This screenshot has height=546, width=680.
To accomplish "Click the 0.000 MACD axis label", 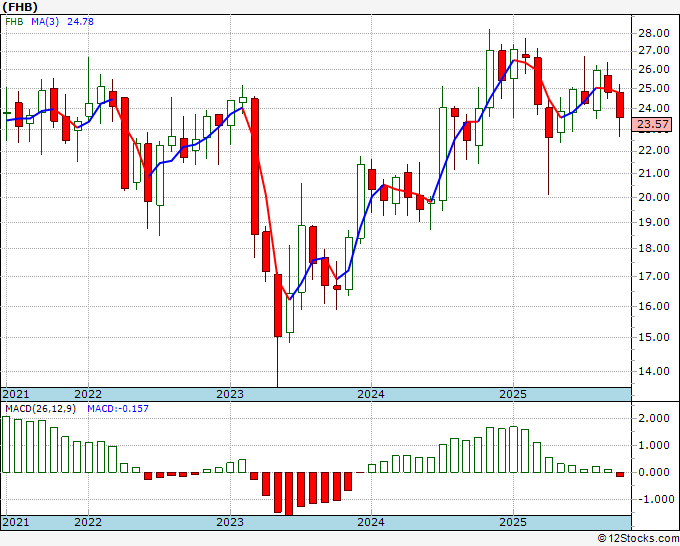I will [654, 472].
